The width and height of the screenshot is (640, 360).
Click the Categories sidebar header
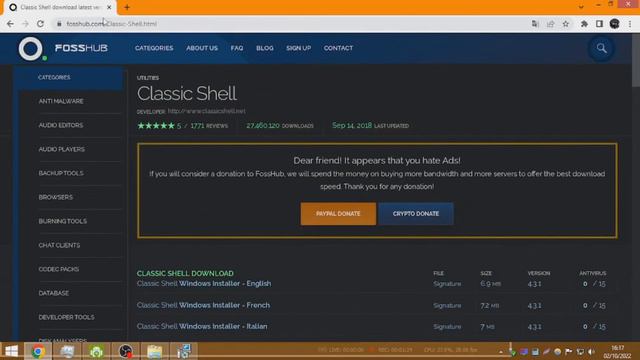68,78
